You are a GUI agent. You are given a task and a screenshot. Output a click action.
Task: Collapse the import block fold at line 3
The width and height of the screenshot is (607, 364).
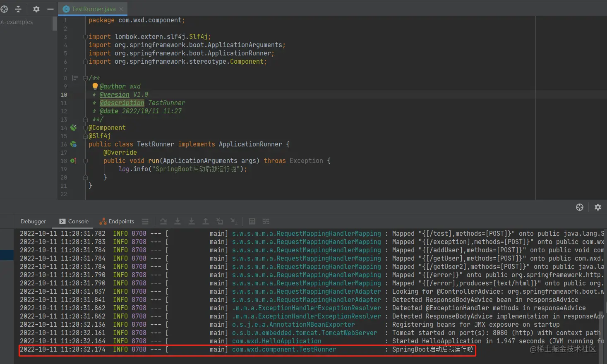point(85,36)
